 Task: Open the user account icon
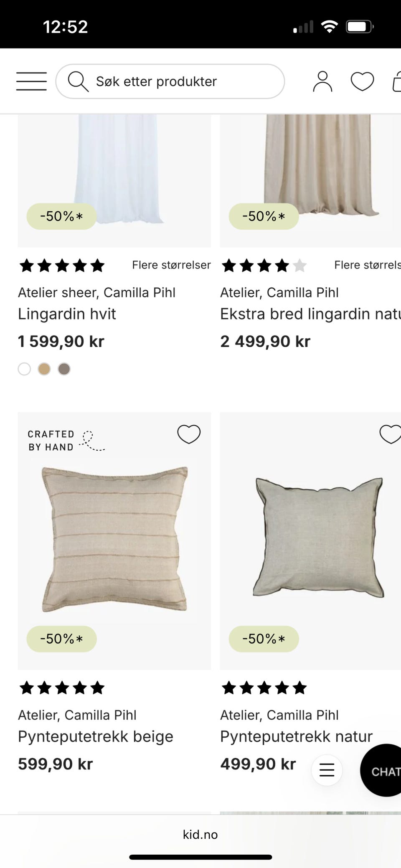pos(322,81)
